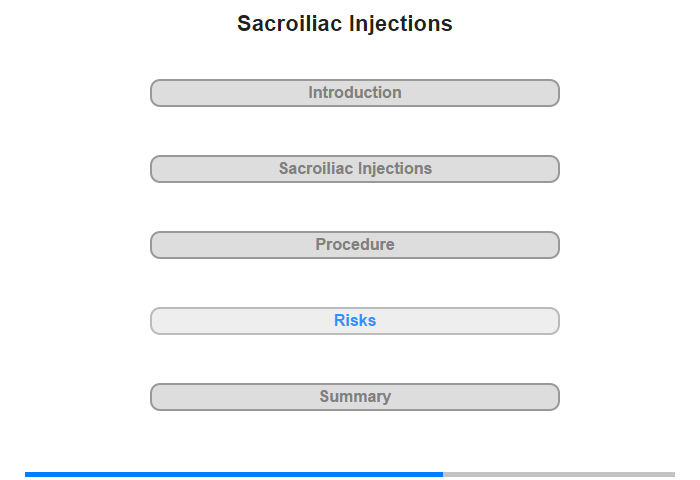Jump to the Summary section

pos(354,397)
